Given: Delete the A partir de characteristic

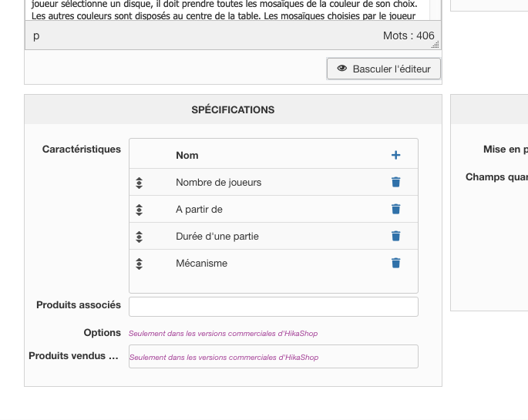Looking at the screenshot, I should point(395,209).
